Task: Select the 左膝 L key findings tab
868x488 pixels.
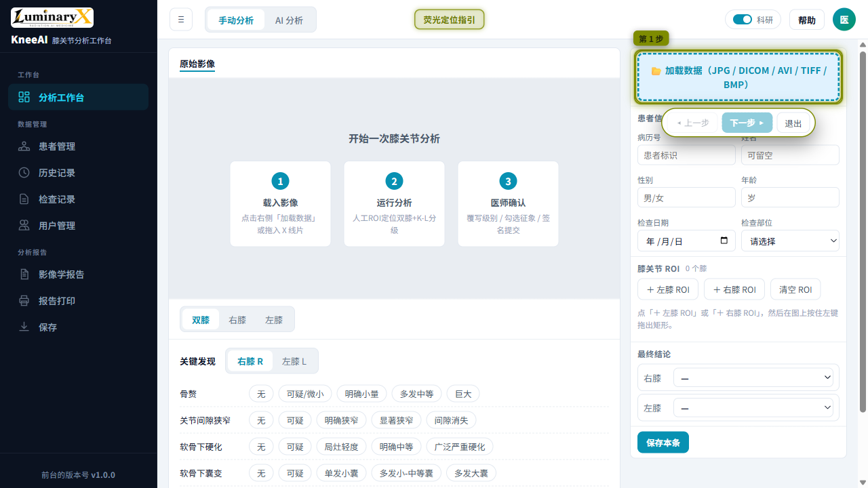Action: [x=294, y=361]
